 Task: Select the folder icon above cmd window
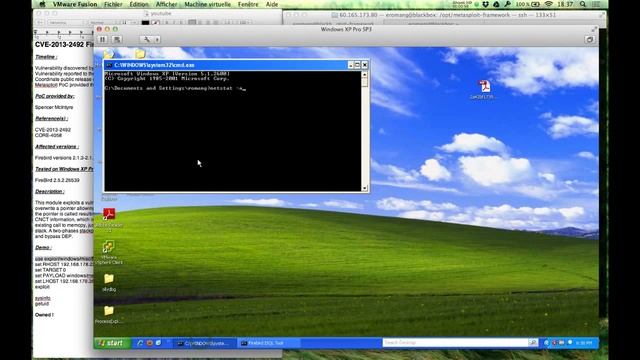tap(140, 53)
